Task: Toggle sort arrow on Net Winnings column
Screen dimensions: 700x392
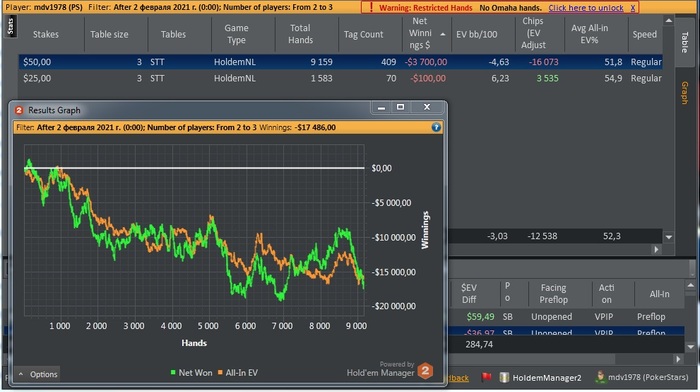Action: point(442,34)
